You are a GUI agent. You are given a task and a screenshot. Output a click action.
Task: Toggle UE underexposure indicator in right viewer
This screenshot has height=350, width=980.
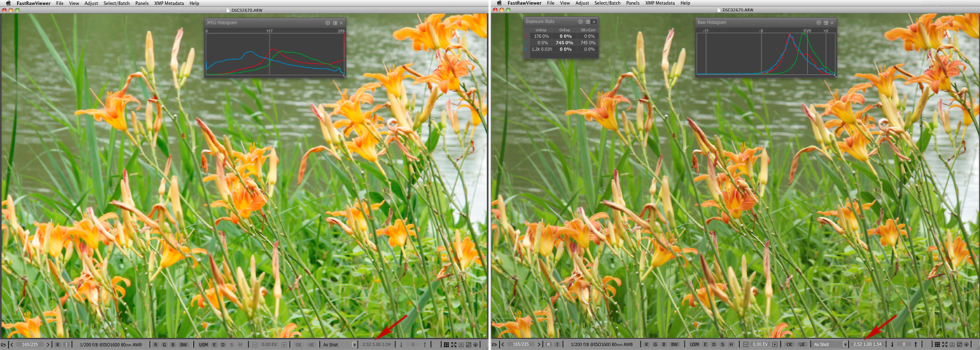[x=801, y=344]
